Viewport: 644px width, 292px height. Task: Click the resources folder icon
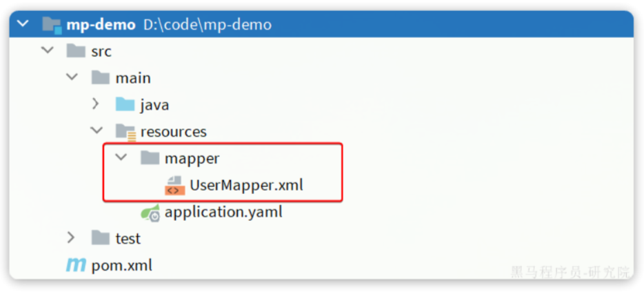tap(125, 131)
